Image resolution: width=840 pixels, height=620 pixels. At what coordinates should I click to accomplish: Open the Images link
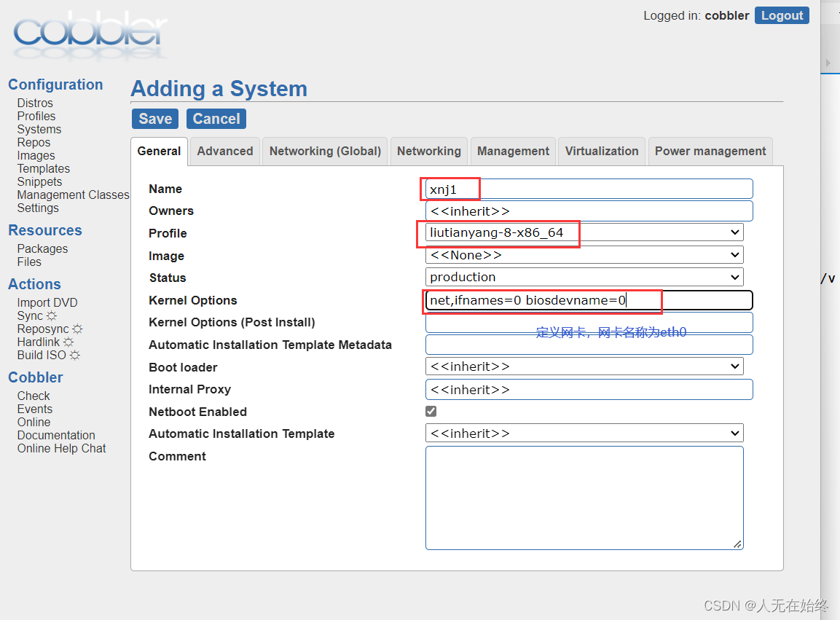pos(36,155)
